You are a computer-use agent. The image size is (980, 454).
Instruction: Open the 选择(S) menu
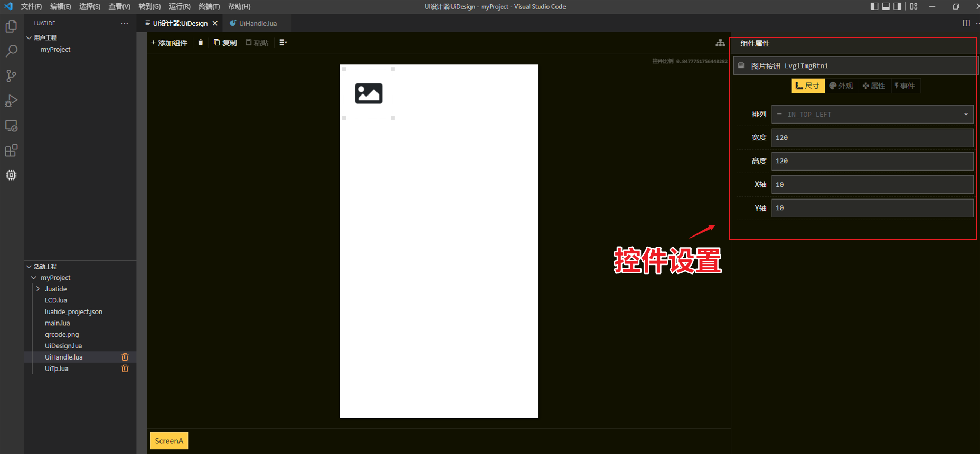pyautogui.click(x=90, y=6)
